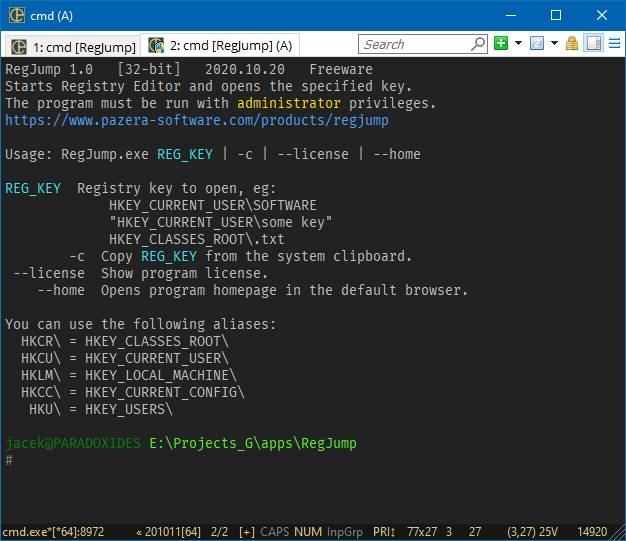Screen dimensions: 626x541
Task: Toggle the alternative mode panel icon
Action: pos(593,44)
